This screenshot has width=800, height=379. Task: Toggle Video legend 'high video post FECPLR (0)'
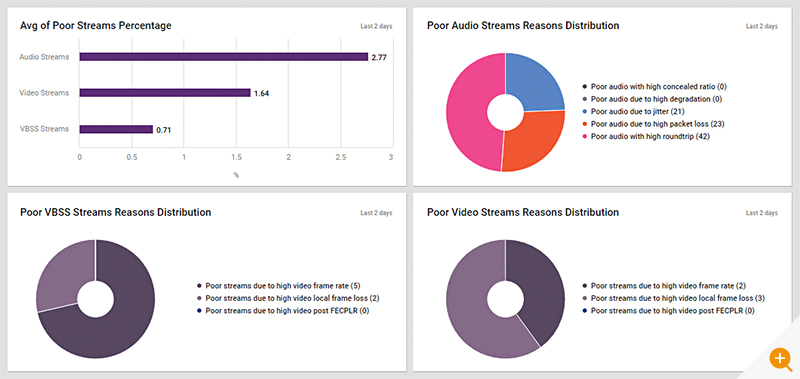[x=668, y=311]
